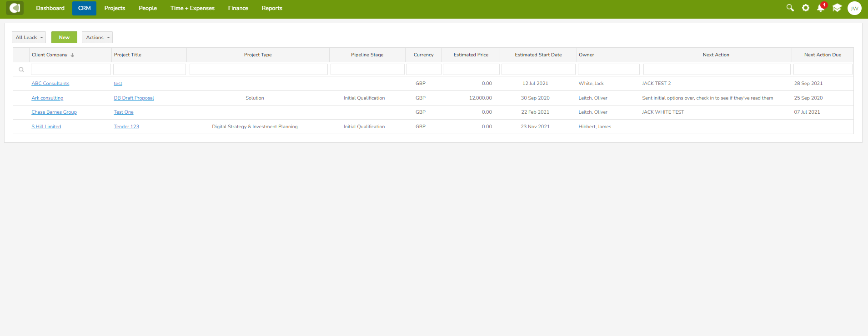Click the Hibbert, James owner cell

(x=595, y=127)
